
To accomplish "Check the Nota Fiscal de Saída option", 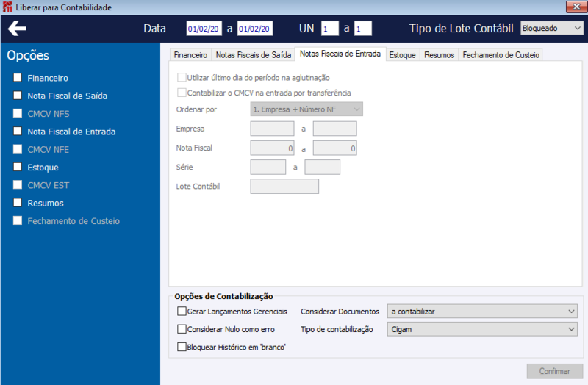I will click(18, 96).
